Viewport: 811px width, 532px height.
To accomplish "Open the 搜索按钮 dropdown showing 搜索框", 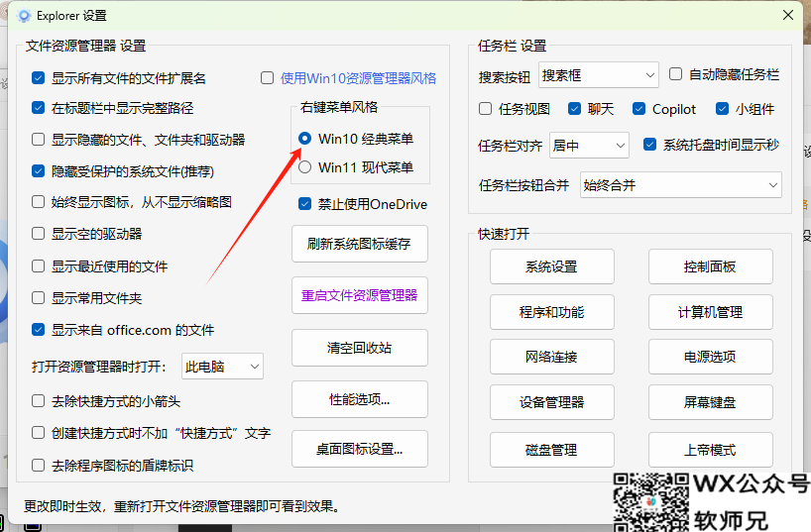I will coord(599,75).
